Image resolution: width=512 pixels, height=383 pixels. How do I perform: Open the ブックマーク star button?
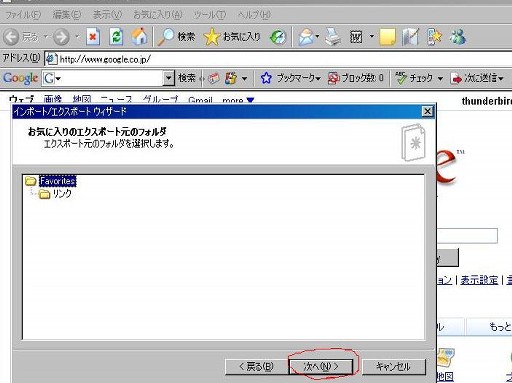point(290,78)
